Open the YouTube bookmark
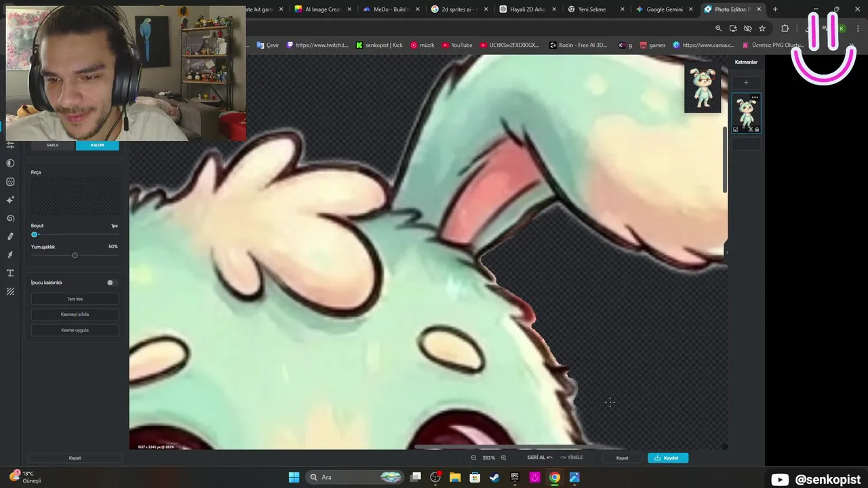Image resolution: width=868 pixels, height=488 pixels. [x=457, y=45]
